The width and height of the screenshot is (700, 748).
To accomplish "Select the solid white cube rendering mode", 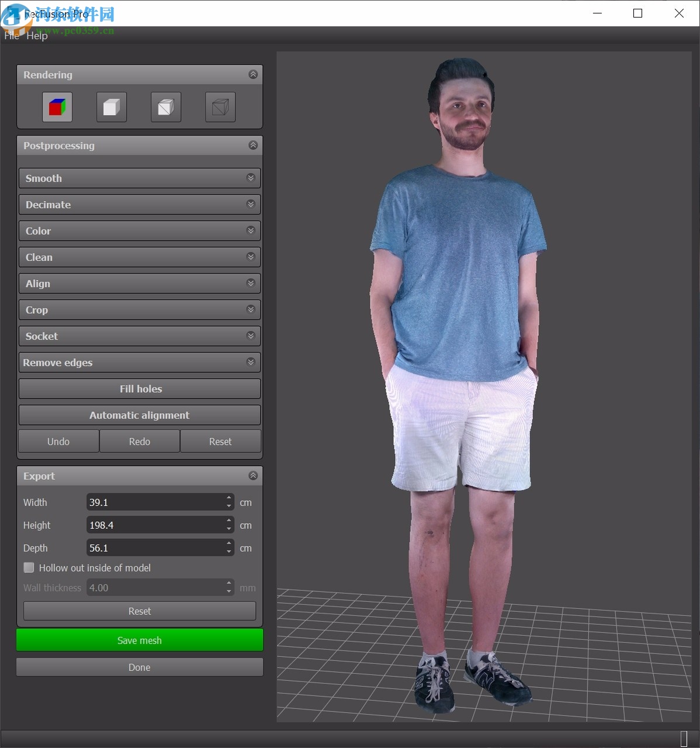I will 112,107.
